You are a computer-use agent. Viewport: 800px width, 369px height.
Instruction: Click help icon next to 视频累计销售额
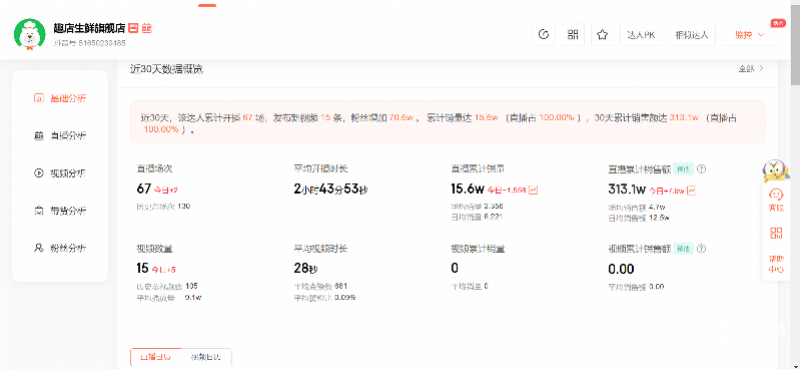tap(701, 249)
